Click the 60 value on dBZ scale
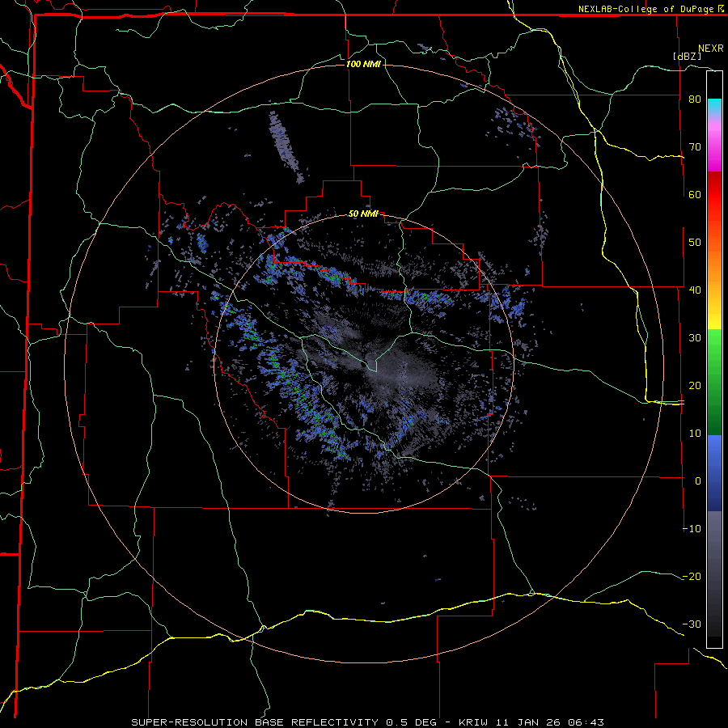This screenshot has height=728, width=728. (695, 194)
